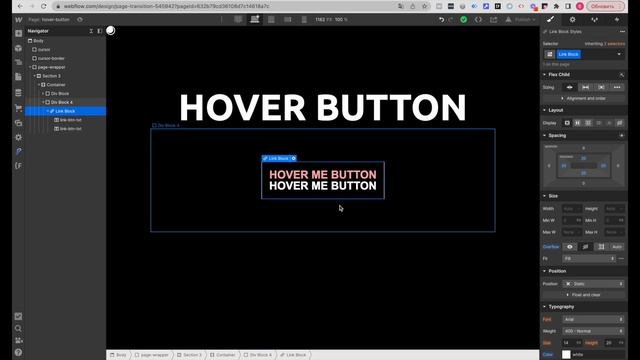Click Container in bottom breadcrumb
This screenshot has width=640, height=360.
click(x=222, y=355)
